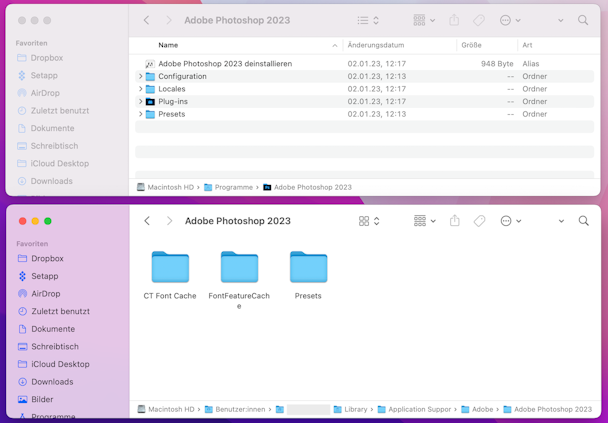608x423 pixels.
Task: Open group-by menu in top window
Action: pyautogui.click(x=424, y=20)
